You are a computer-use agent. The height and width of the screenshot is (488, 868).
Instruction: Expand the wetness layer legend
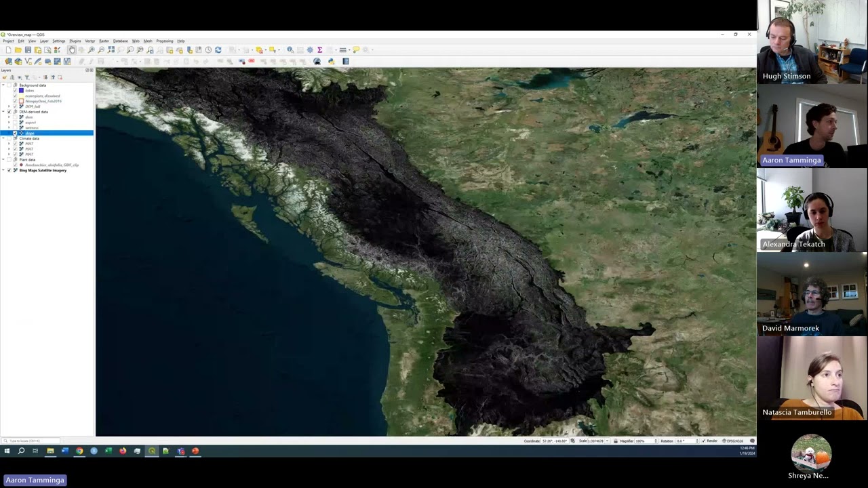click(9, 127)
